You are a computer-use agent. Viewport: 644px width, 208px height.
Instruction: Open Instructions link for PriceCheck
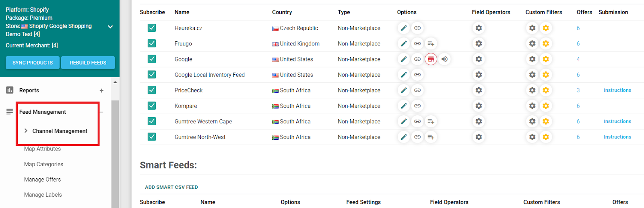[617, 90]
